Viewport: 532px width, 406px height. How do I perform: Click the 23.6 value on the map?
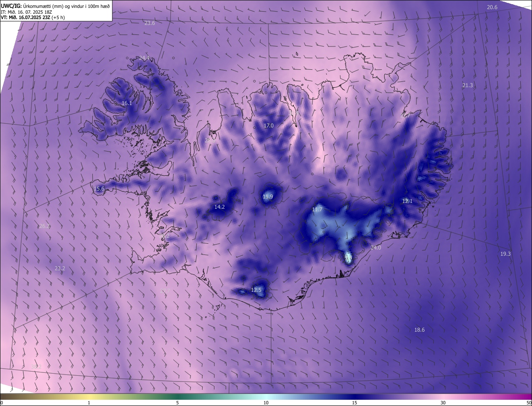tap(150, 23)
